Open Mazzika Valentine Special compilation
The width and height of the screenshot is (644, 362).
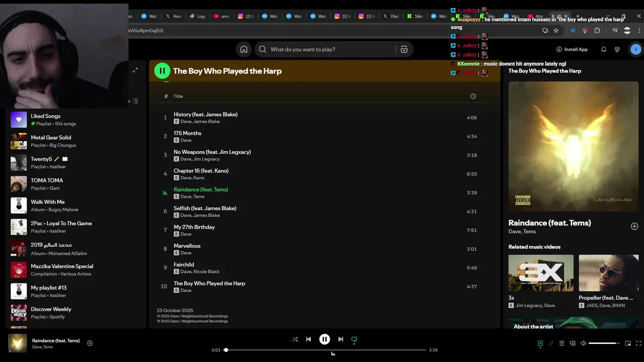[x=75, y=270]
